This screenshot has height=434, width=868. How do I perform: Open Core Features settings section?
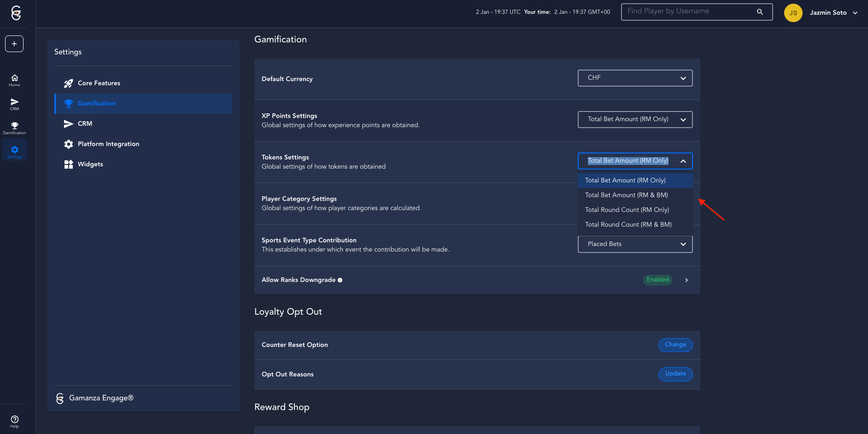(x=99, y=83)
